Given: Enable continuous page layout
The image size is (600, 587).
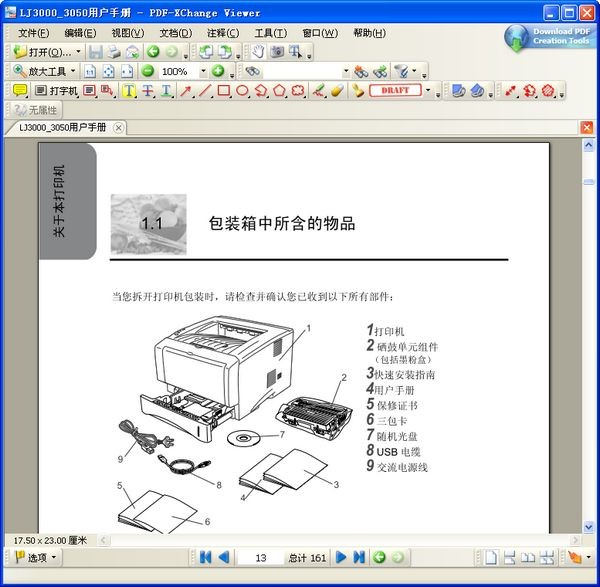Looking at the screenshot, I should click(x=509, y=557).
